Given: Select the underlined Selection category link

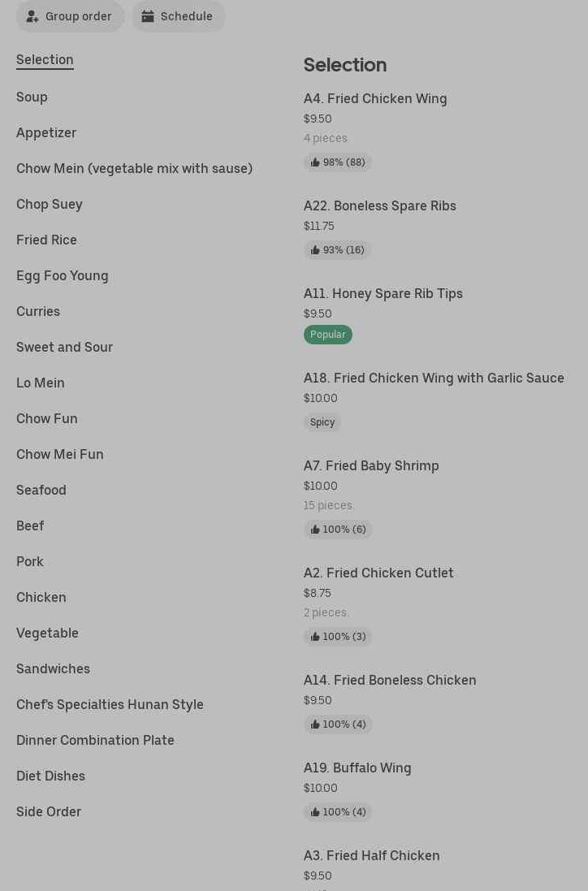Looking at the screenshot, I should coord(45,59).
